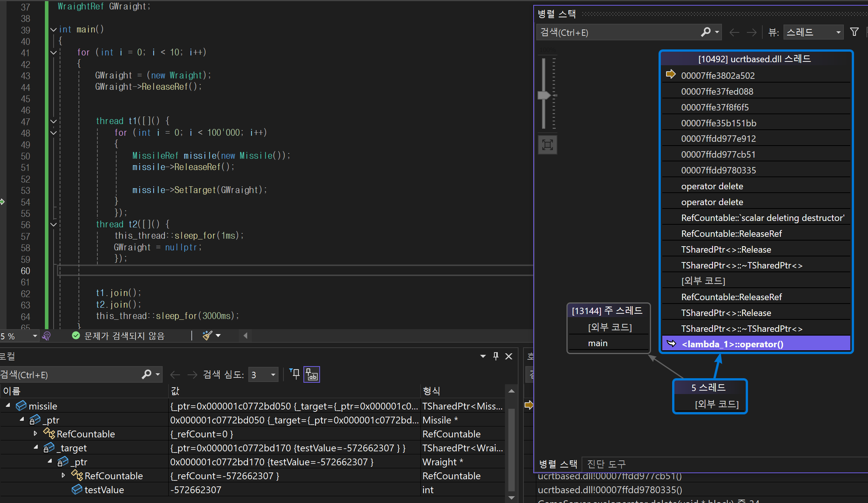Click the back arrow in Locals toolbar
The width and height of the screenshot is (868, 503).
point(175,375)
